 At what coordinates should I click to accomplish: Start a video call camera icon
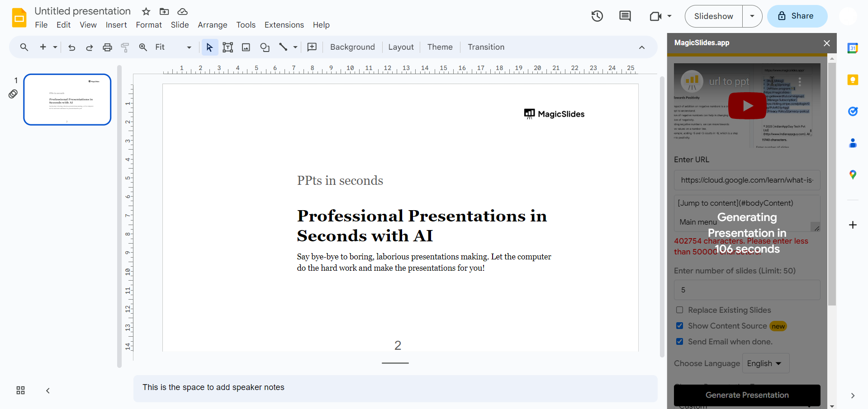[655, 16]
